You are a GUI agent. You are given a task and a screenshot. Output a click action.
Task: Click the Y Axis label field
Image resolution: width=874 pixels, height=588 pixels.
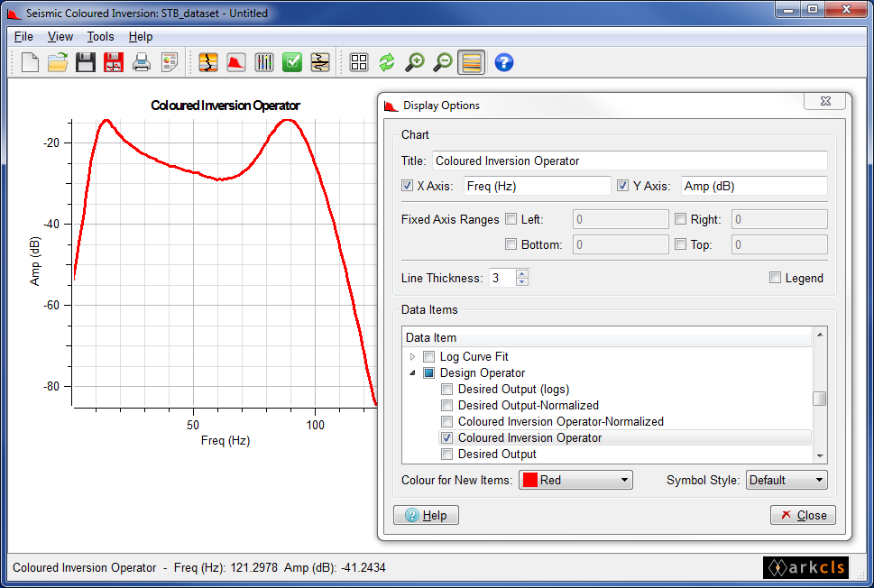[754, 186]
